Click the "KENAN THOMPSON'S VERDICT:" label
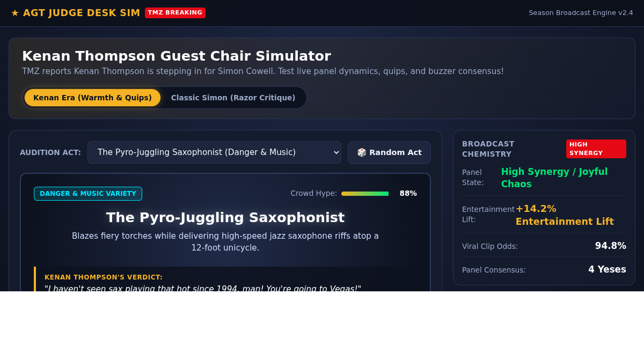 point(104,277)
